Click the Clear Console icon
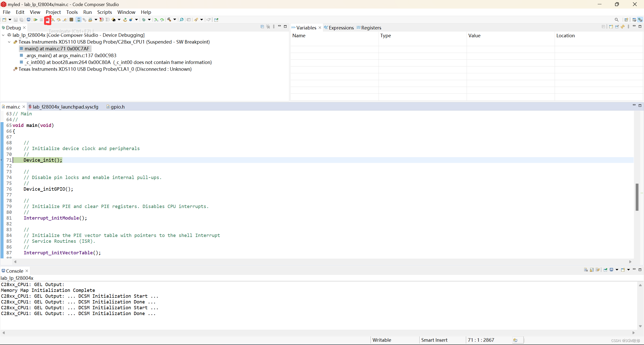 coord(586,270)
